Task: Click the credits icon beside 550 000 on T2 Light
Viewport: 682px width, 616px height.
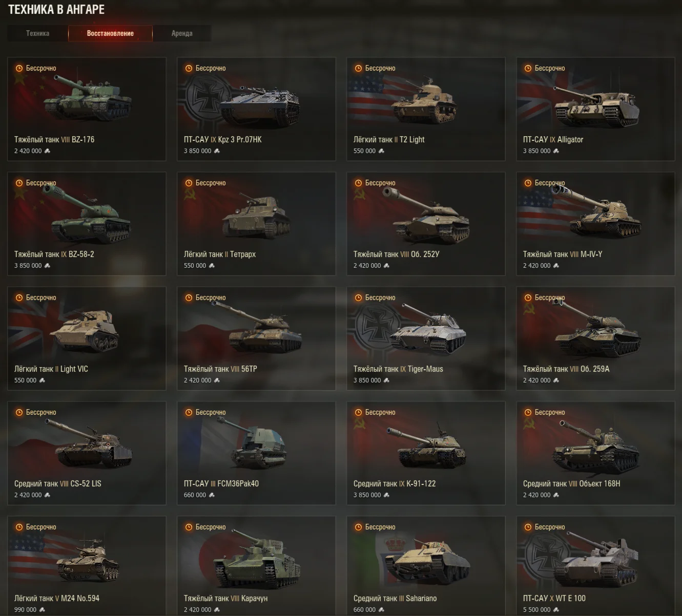Action: (381, 151)
